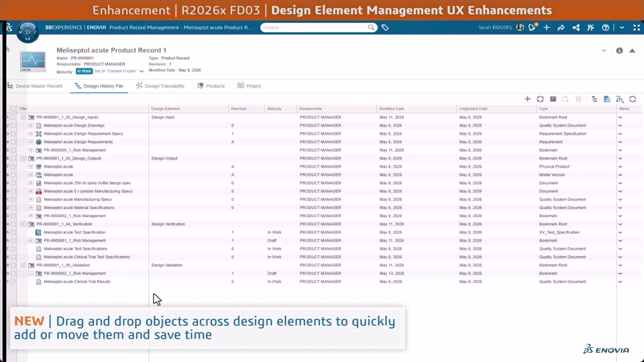
Task: Expand PR-0000005_1_Risk Management node
Action: pyautogui.click(x=31, y=150)
